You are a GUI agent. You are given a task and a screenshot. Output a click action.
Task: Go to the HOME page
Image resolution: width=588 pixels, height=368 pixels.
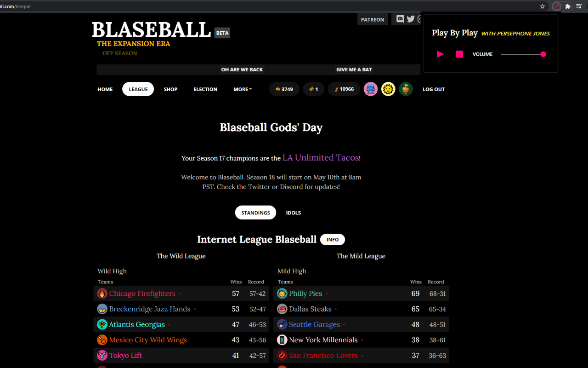(x=105, y=89)
